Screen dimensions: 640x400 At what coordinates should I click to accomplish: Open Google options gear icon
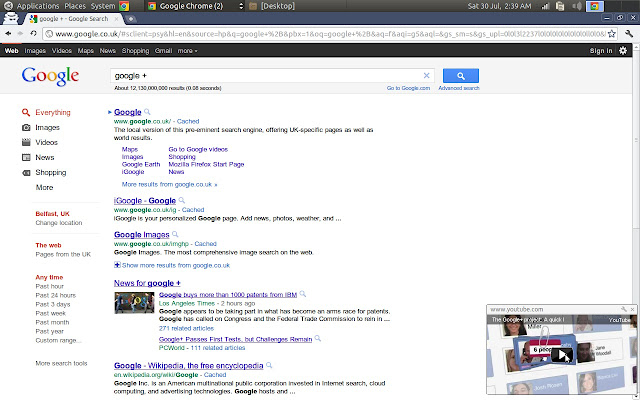(x=623, y=51)
